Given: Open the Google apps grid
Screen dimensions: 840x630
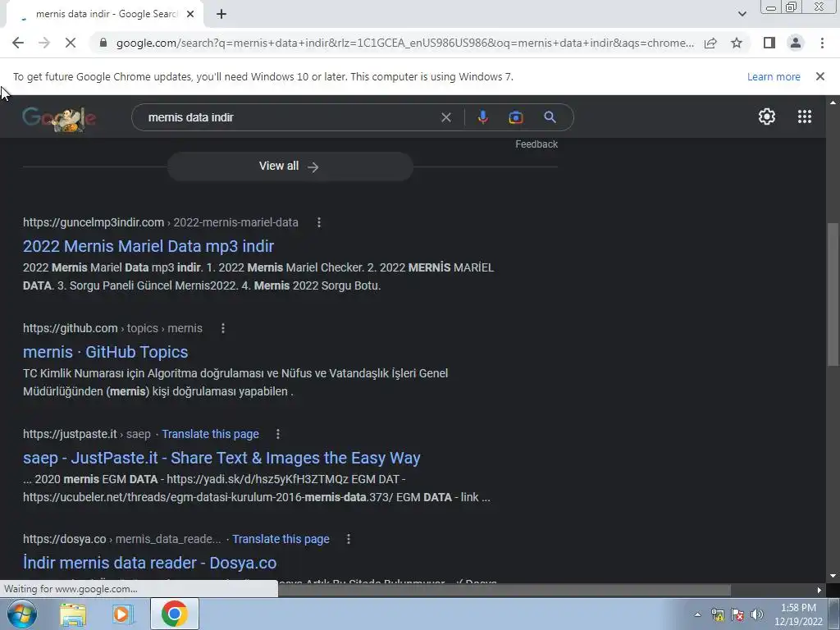Looking at the screenshot, I should (x=805, y=116).
